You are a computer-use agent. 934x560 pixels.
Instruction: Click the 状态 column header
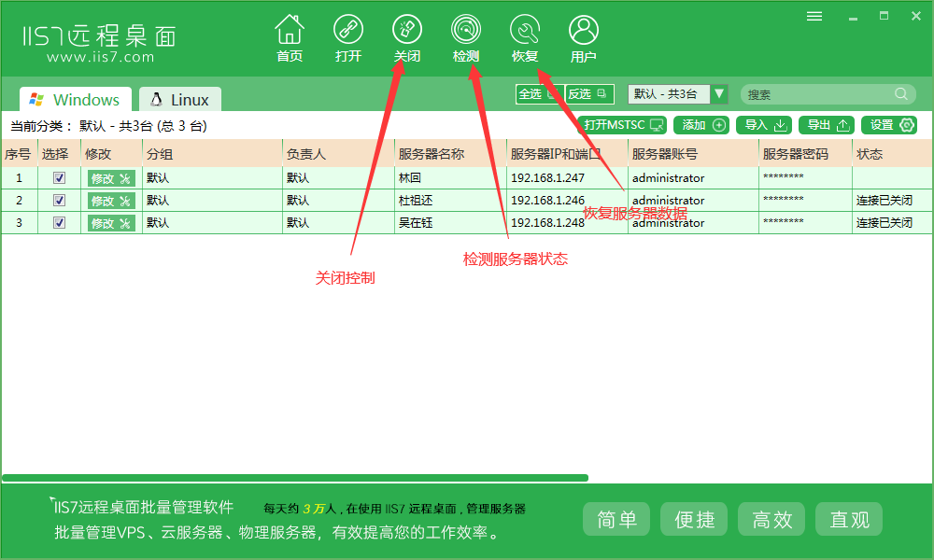click(892, 154)
